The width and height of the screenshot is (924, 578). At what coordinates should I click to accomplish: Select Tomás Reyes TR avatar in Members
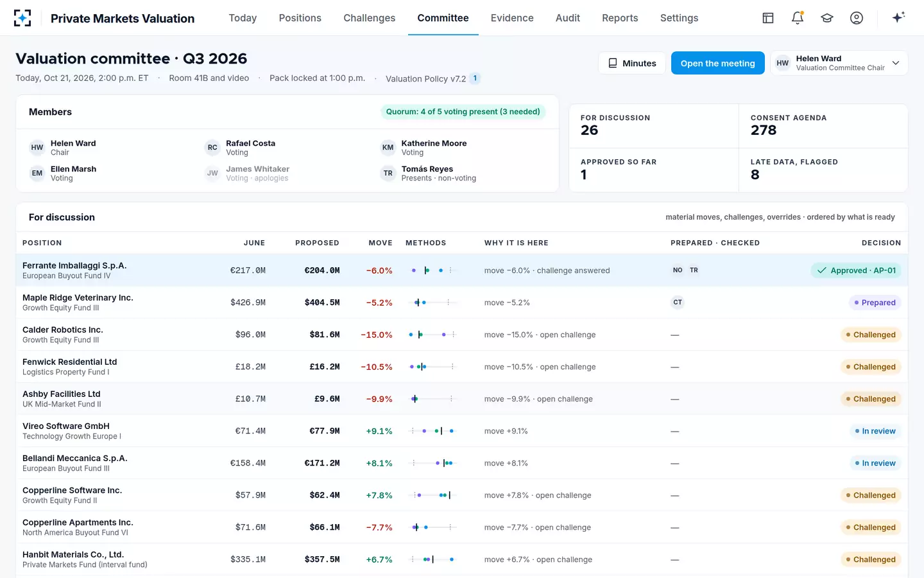(x=388, y=173)
